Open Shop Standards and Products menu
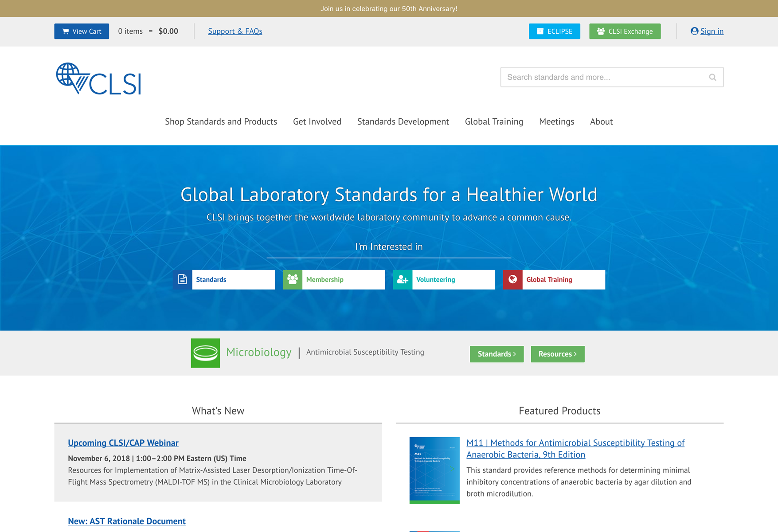The height and width of the screenshot is (532, 778). pos(221,121)
